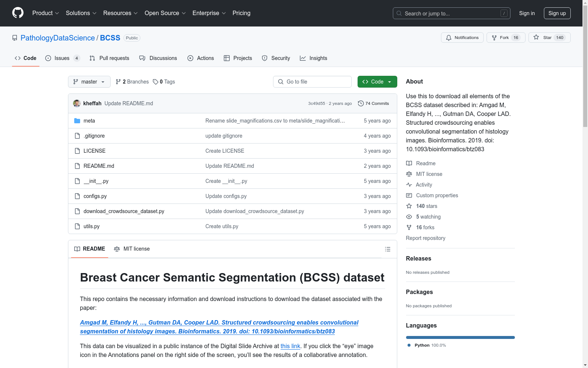Click Report repository
Screen dimensions: 588x368
[426, 238]
